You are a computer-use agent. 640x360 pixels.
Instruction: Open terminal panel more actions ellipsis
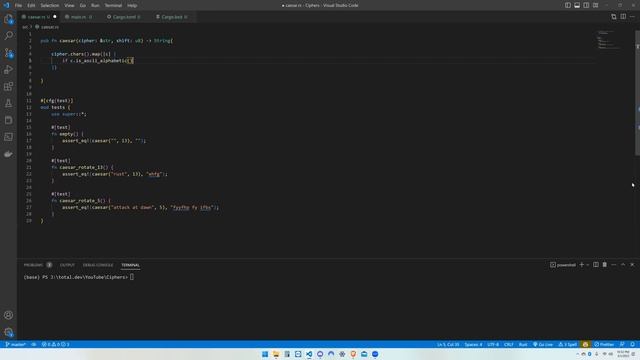pyautogui.click(x=613, y=265)
